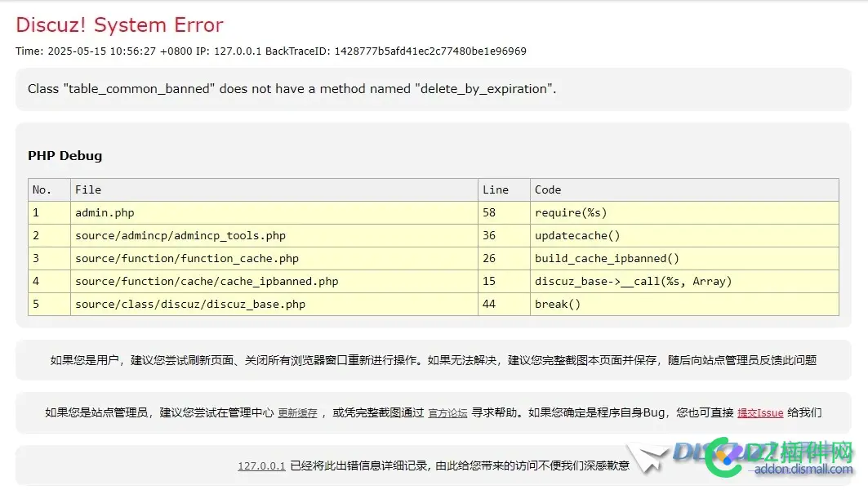This screenshot has height=490, width=868.
Task: Click the Line column header
Action: point(496,189)
